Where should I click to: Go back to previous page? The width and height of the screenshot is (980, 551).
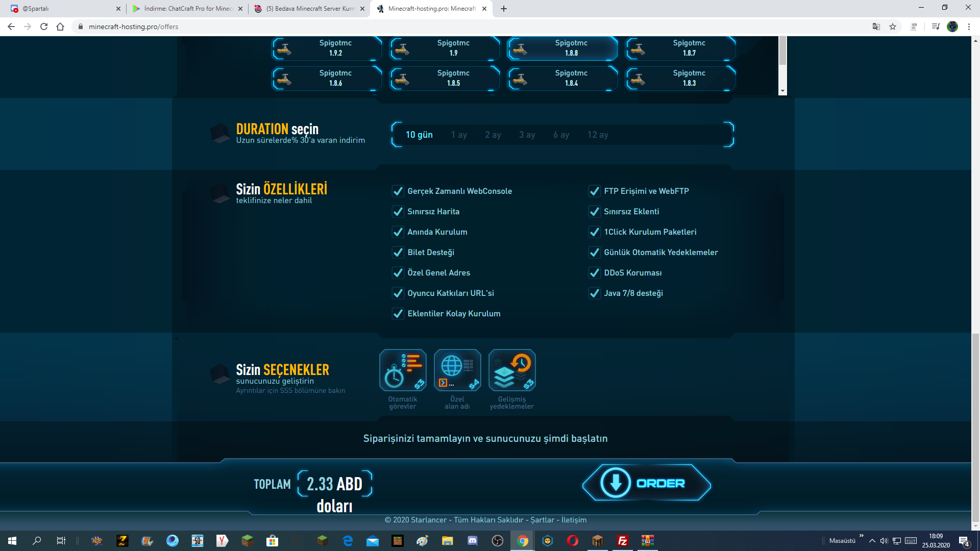pyautogui.click(x=11, y=27)
